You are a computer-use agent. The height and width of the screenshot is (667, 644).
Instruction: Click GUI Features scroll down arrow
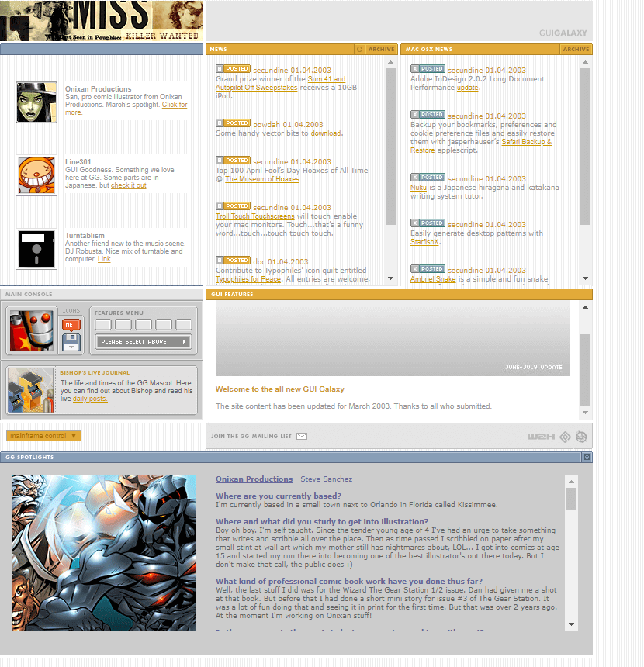pos(585,413)
